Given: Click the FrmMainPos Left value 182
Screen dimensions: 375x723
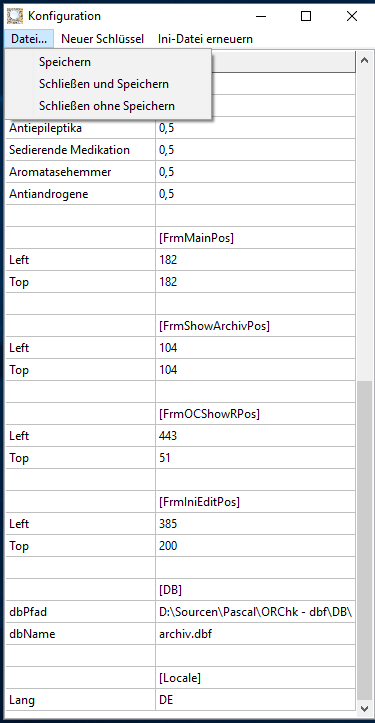Looking at the screenshot, I should [x=256, y=260].
